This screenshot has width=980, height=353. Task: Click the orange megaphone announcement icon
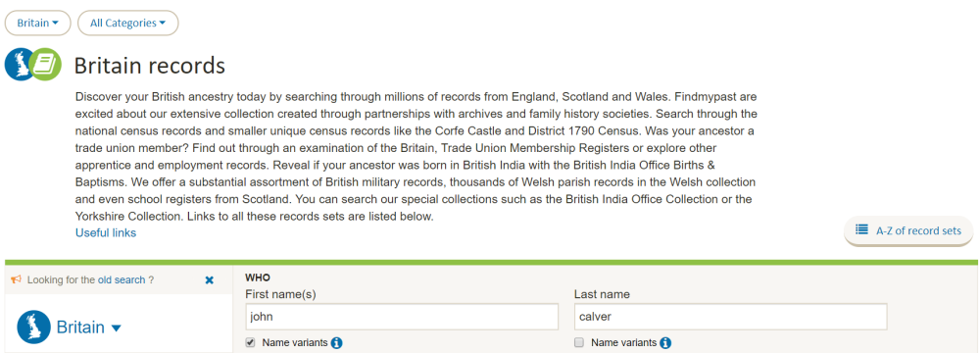[x=17, y=279]
